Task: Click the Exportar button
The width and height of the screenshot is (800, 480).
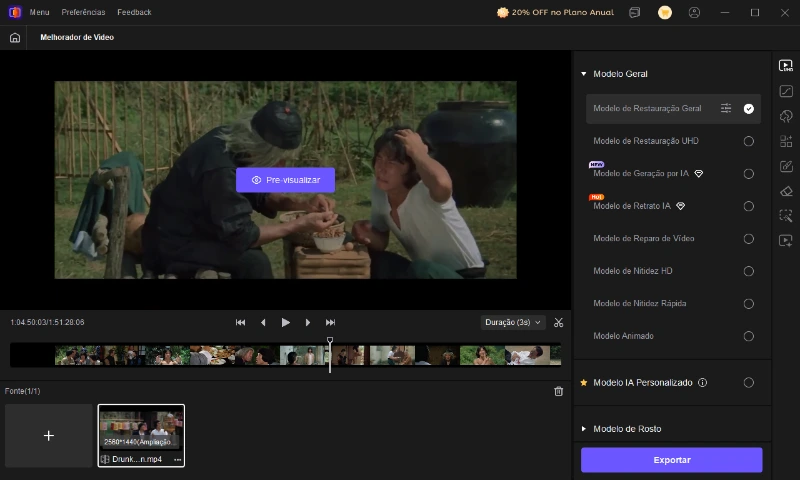Action: click(x=671, y=460)
